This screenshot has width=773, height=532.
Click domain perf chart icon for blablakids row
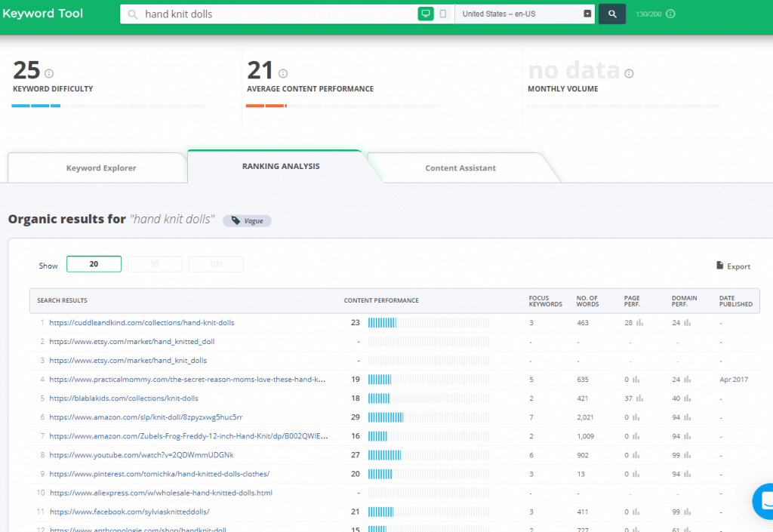(x=687, y=398)
